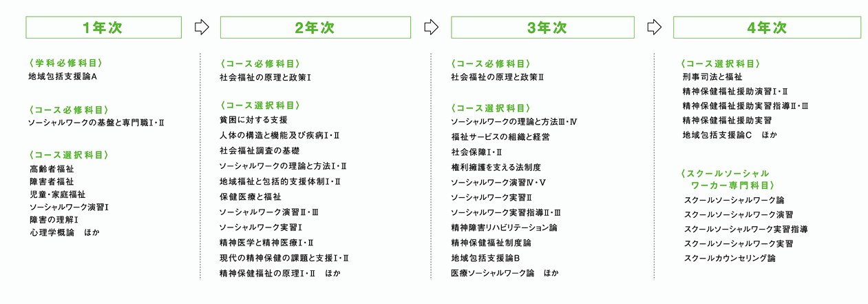Select 高齢者福祉 in first-year electives
Viewport: 868px width, 304px height.
tap(52, 169)
